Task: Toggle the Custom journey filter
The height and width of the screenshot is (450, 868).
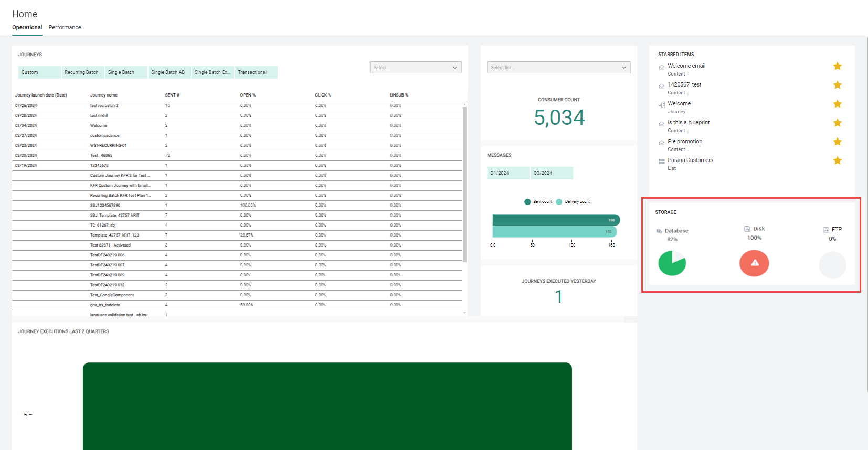Action: tap(39, 72)
